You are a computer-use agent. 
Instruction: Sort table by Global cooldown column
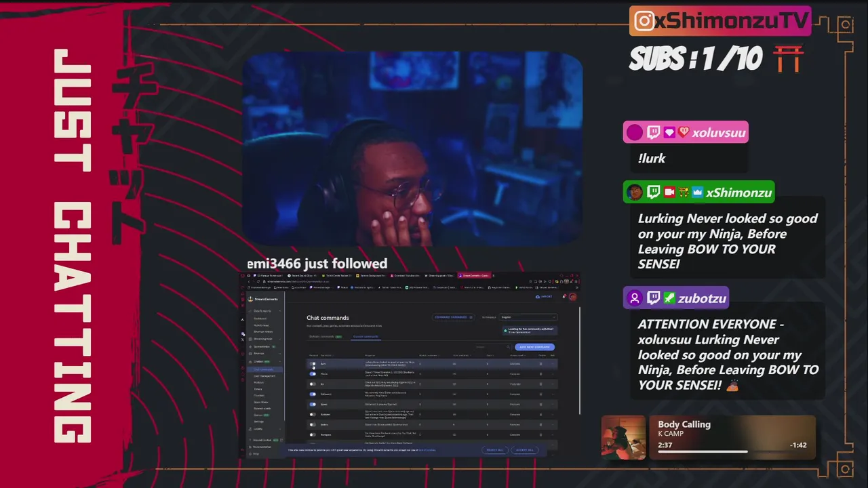429,355
